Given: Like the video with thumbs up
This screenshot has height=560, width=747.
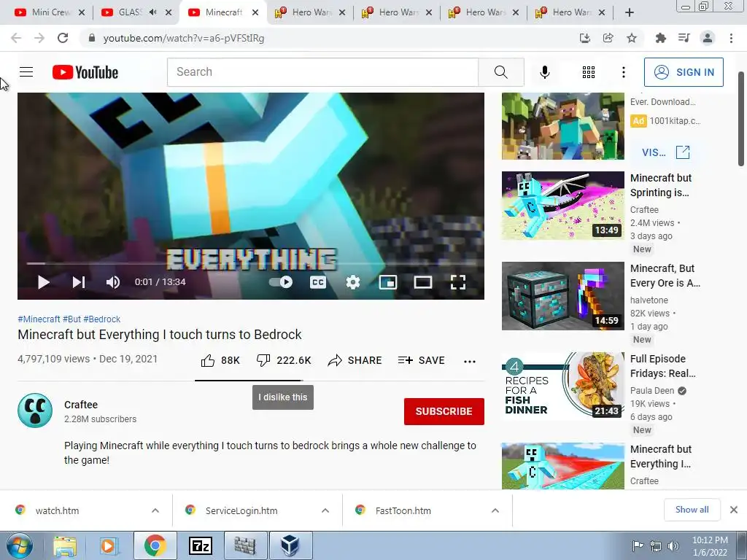Looking at the screenshot, I should click(220, 360).
